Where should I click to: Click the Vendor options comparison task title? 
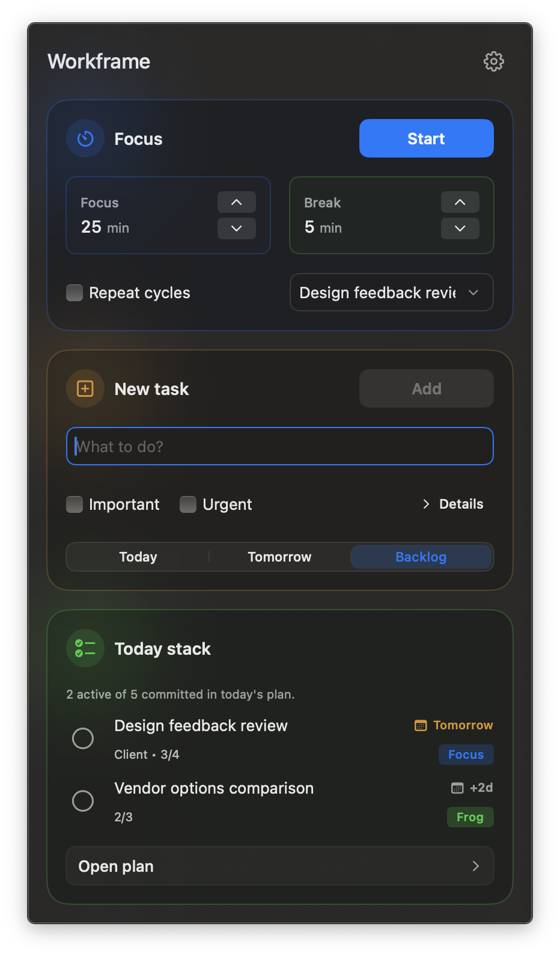pyautogui.click(x=214, y=788)
